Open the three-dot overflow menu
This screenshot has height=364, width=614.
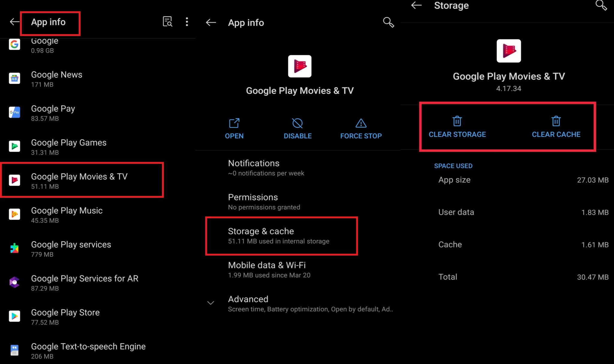pyautogui.click(x=187, y=22)
